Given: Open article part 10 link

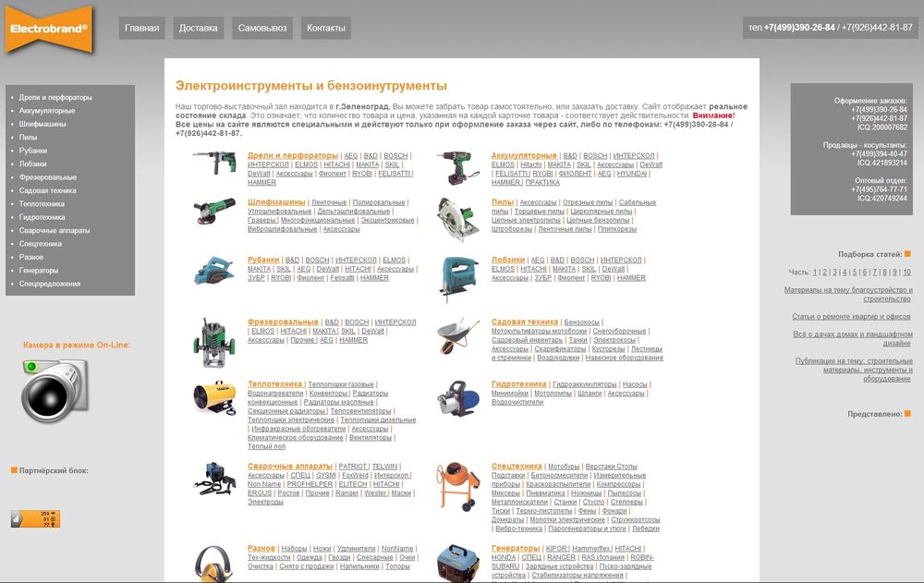Looking at the screenshot, I should [x=906, y=273].
